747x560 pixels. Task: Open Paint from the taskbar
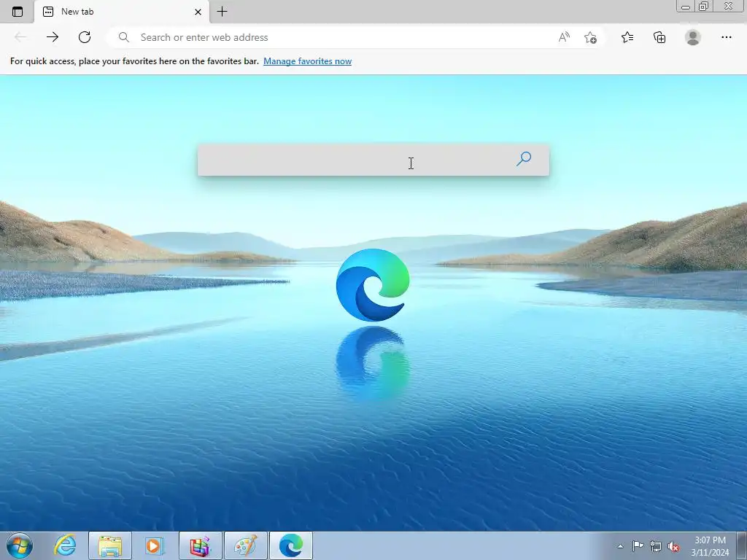(246, 545)
